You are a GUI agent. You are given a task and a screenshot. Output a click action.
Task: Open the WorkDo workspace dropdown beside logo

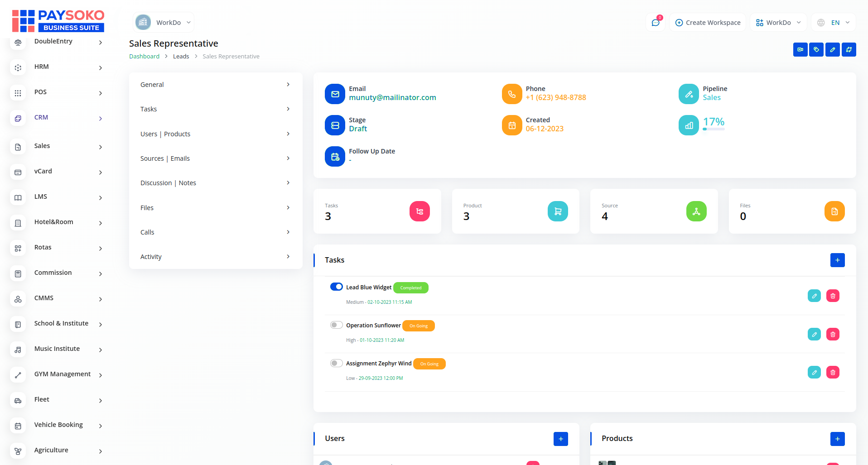pyautogui.click(x=164, y=23)
